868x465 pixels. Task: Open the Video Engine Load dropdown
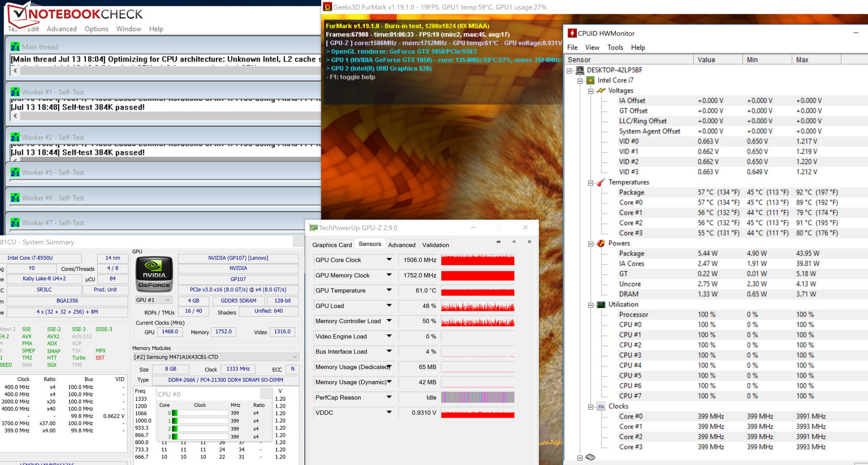pos(389,336)
